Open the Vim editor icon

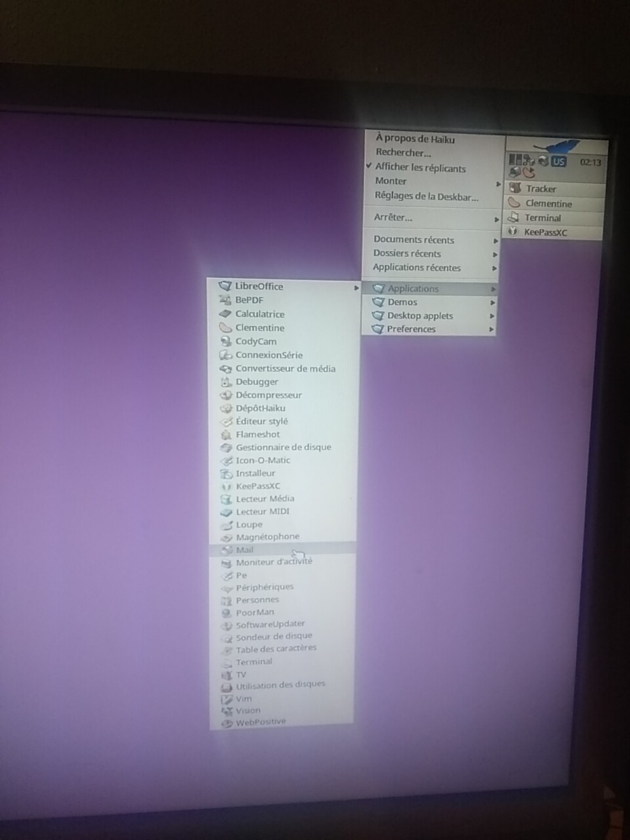point(227,699)
